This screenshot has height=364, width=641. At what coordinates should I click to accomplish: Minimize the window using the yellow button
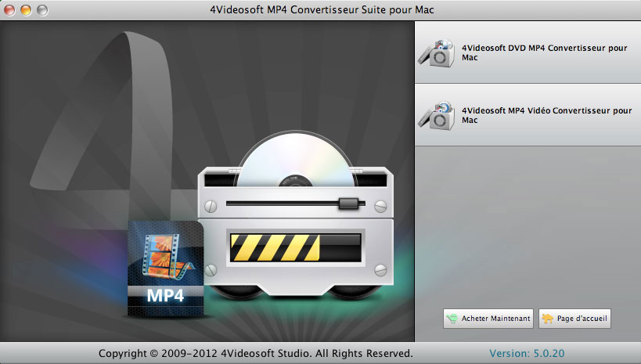[x=26, y=9]
